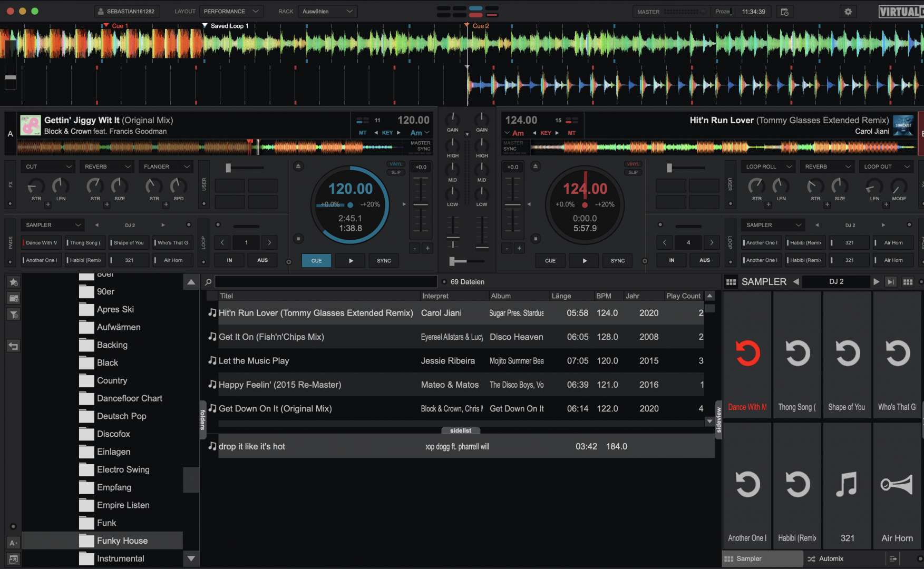Click the Hit'n Run Lover album cover
This screenshot has height=569, width=924.
coord(903,125)
